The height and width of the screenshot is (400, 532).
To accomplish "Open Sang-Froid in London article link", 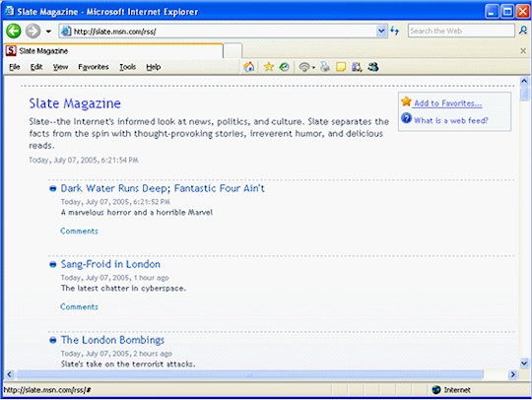I will coord(110,264).
